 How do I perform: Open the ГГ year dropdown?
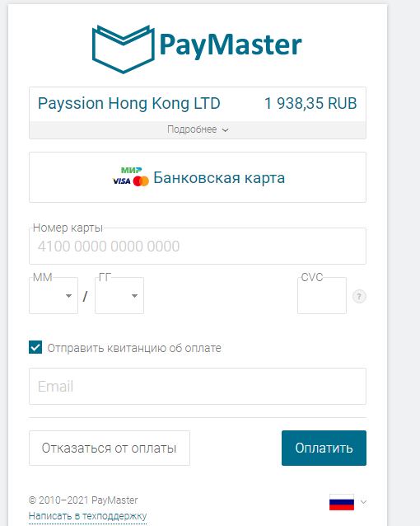coord(119,295)
